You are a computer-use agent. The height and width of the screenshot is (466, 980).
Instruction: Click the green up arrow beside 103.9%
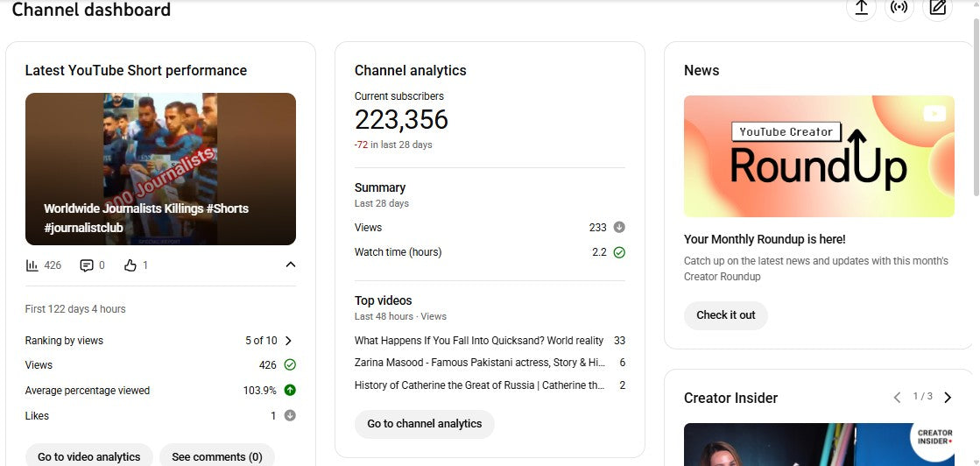[290, 391]
